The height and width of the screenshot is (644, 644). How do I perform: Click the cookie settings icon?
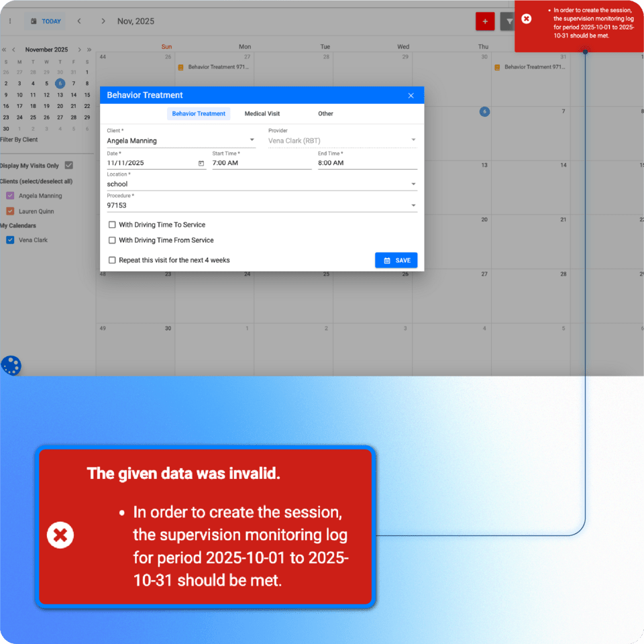click(11, 366)
